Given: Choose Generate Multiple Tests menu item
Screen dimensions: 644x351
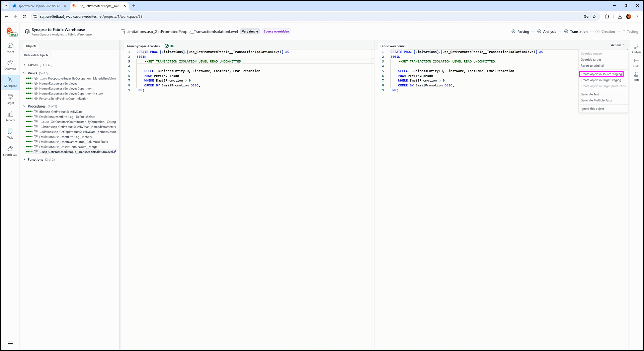Looking at the screenshot, I should tap(596, 100).
